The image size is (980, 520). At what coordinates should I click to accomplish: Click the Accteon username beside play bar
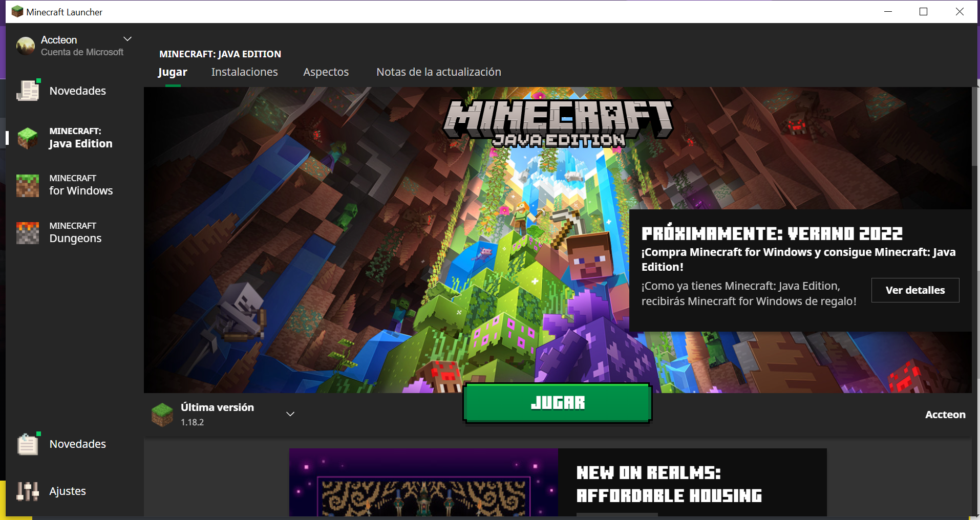pyautogui.click(x=945, y=415)
